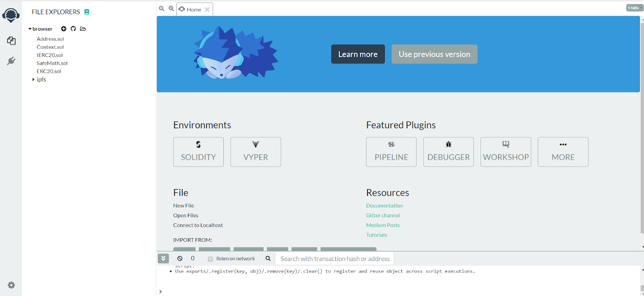
Task: Click the Learn more button
Action: (x=358, y=54)
